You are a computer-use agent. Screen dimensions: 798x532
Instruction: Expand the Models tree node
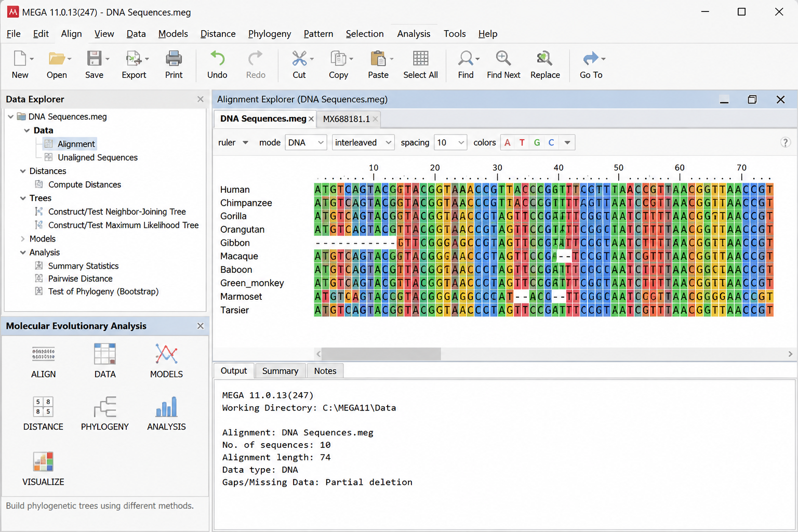click(23, 238)
